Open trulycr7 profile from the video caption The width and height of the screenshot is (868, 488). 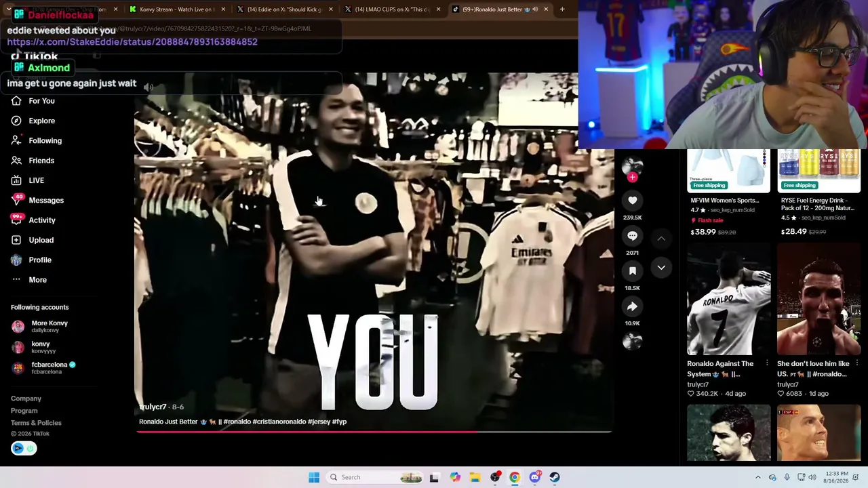click(153, 407)
